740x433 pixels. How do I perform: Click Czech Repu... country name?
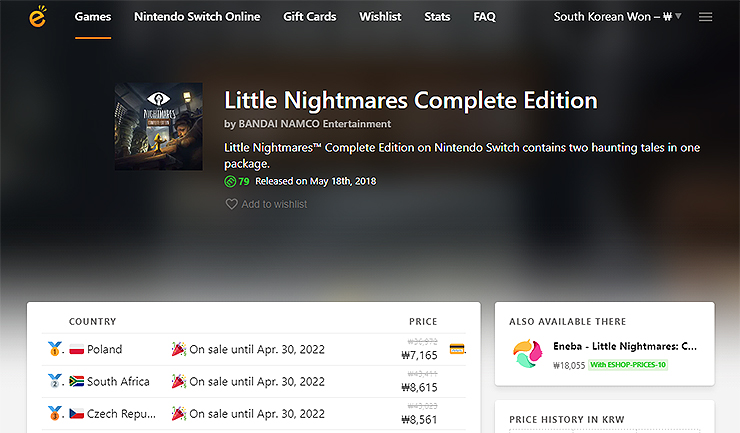121,414
